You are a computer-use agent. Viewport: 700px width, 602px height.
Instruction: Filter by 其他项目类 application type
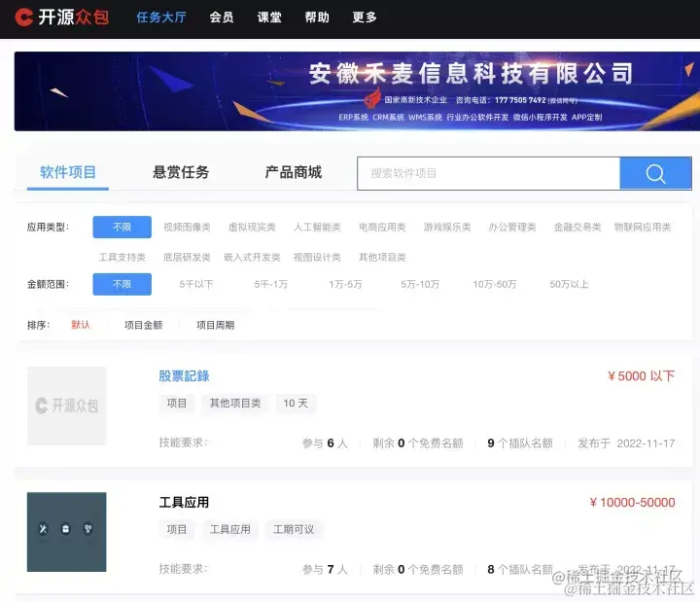tap(382, 257)
